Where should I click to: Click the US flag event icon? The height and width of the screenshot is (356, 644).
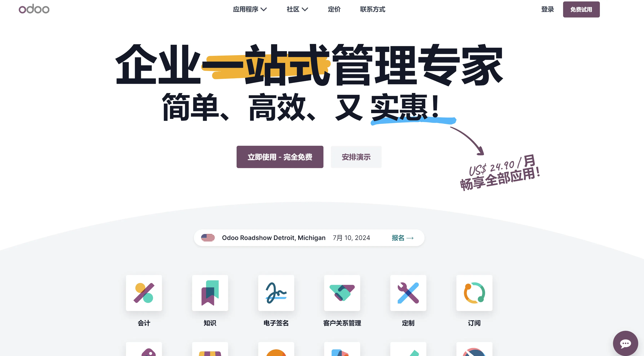coord(208,237)
